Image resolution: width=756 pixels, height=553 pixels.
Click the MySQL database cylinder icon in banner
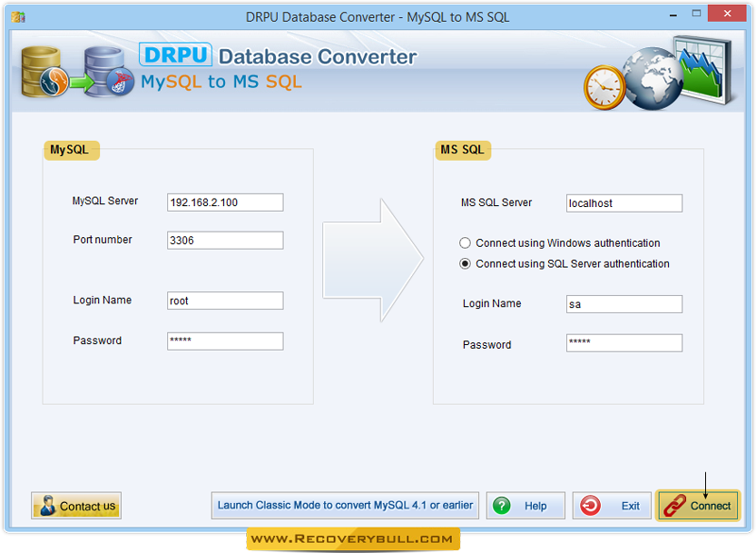point(44,73)
